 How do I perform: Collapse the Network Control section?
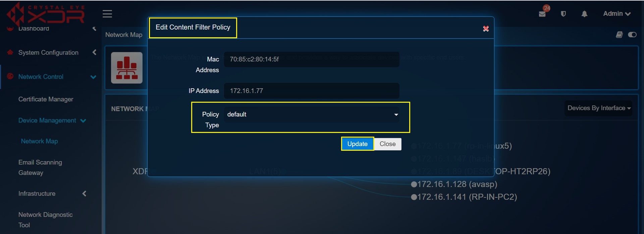coord(93,77)
